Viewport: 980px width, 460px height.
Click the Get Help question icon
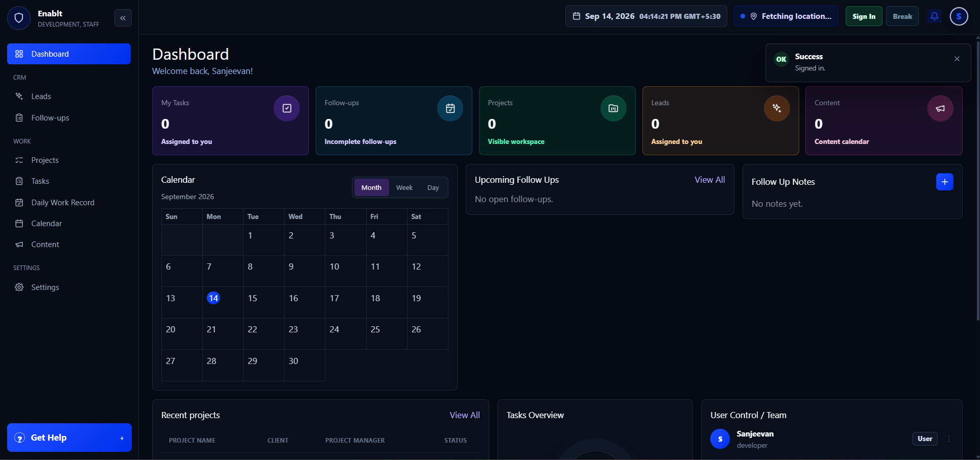coord(20,438)
